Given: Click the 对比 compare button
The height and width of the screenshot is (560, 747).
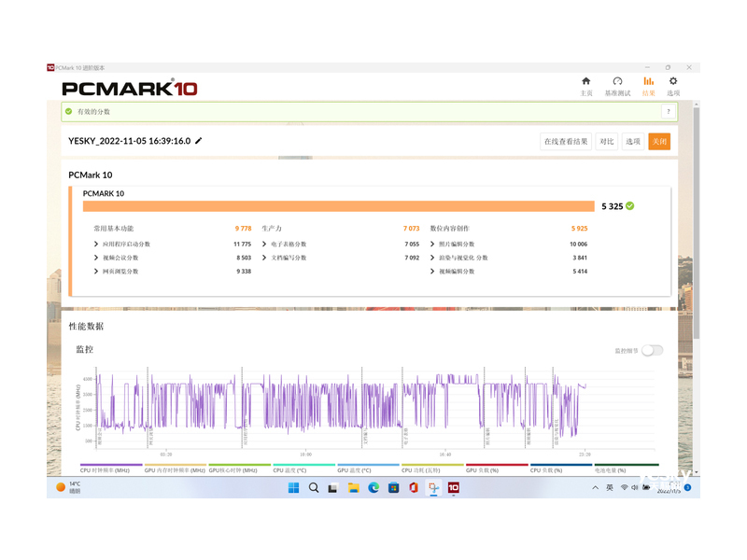Looking at the screenshot, I should pyautogui.click(x=606, y=142).
